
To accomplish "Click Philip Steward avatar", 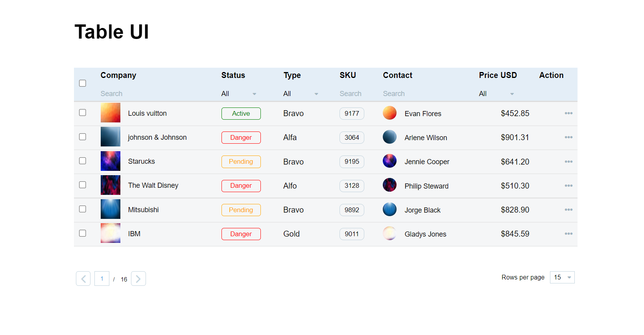I will coord(389,185).
